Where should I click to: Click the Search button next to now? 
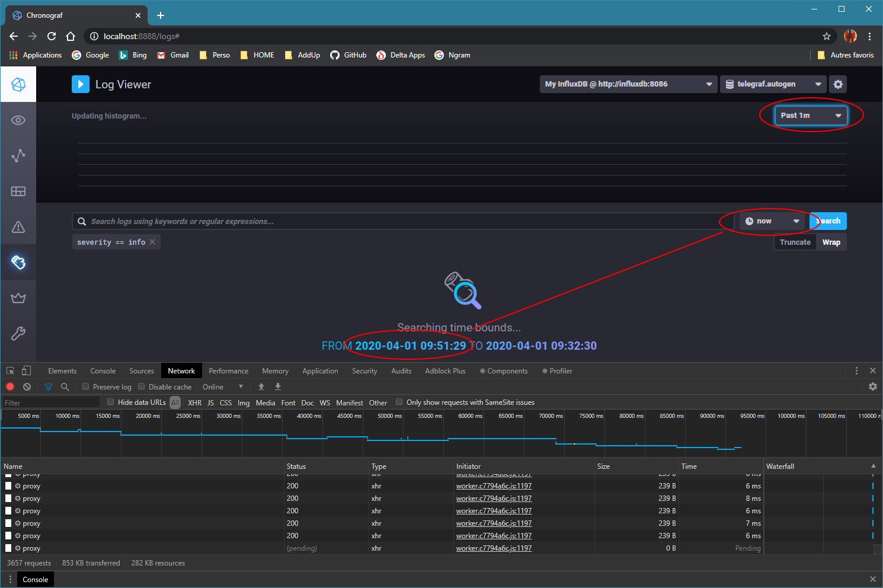pyautogui.click(x=828, y=220)
